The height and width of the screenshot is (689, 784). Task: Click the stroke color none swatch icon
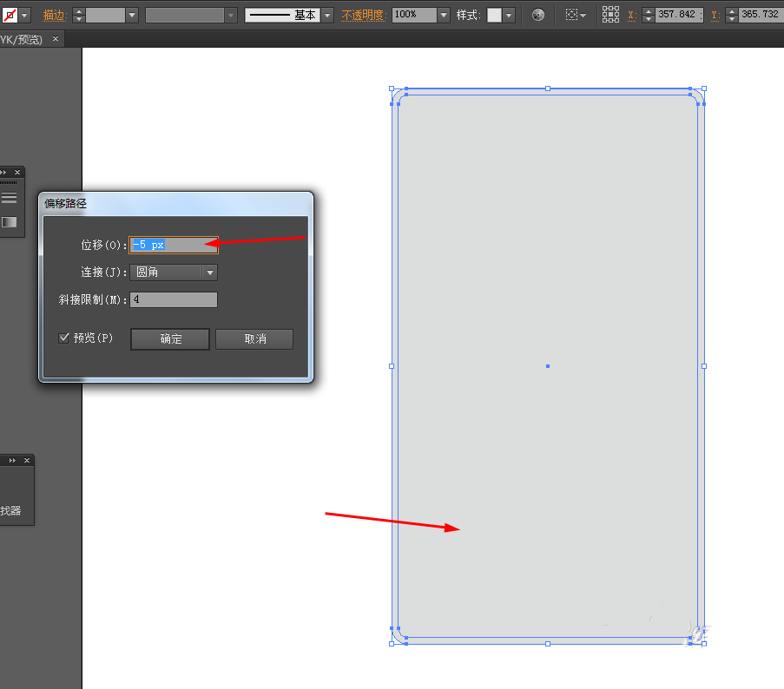10,15
